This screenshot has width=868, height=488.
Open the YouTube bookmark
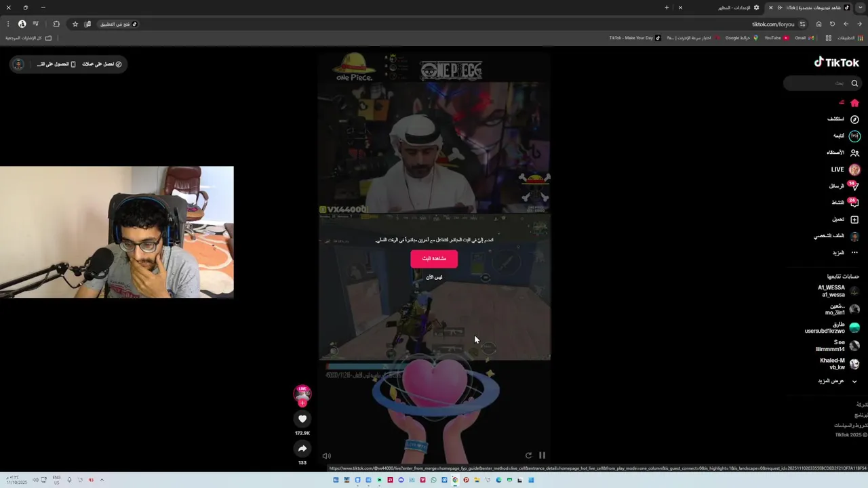point(776,38)
